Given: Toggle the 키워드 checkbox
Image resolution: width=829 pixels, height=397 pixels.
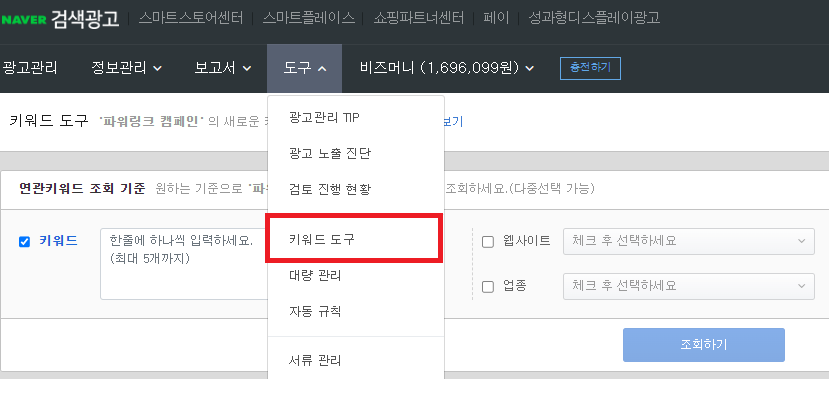Looking at the screenshot, I should click(24, 242).
